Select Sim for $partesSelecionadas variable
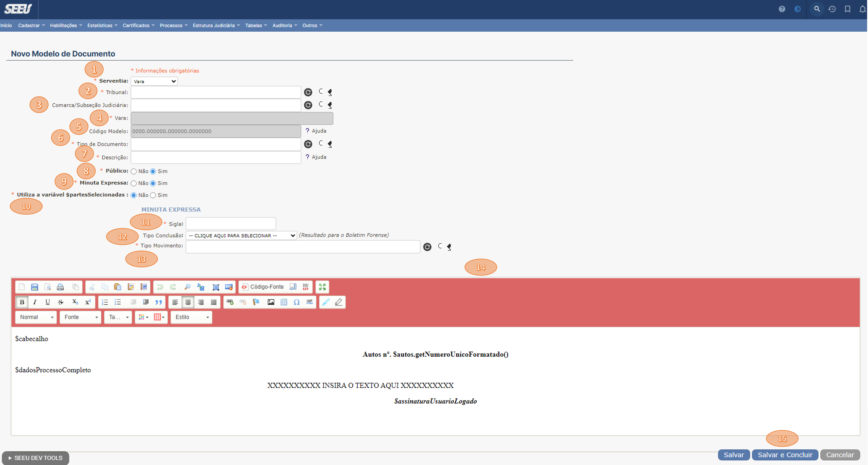The width and height of the screenshot is (868, 465). coord(153,195)
